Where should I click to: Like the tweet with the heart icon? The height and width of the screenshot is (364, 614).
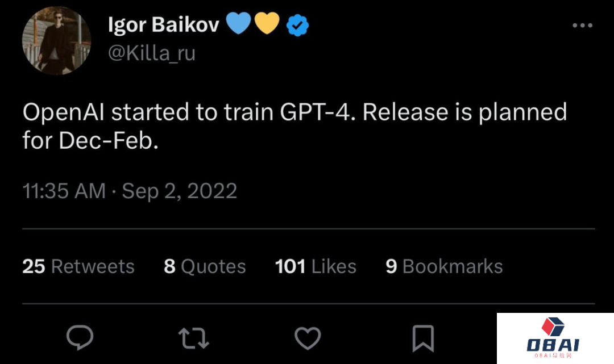tap(308, 338)
